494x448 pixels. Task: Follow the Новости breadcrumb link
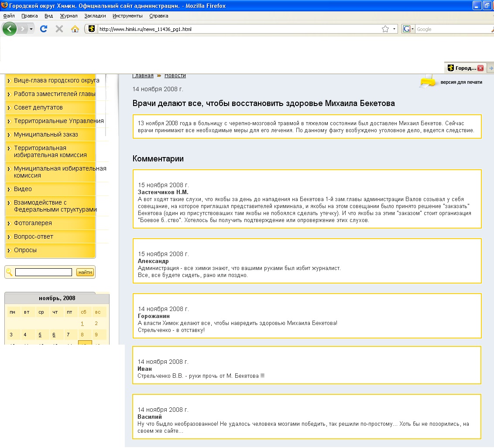[x=175, y=75]
